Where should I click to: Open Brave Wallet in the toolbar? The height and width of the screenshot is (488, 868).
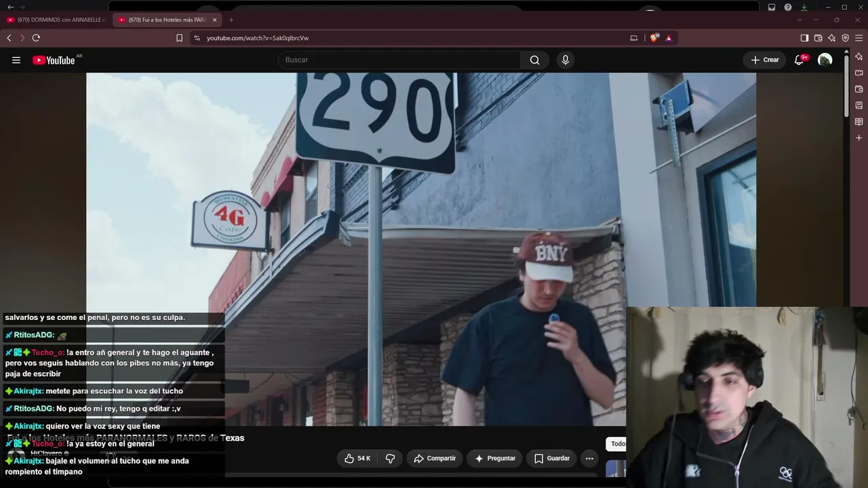pyautogui.click(x=818, y=38)
